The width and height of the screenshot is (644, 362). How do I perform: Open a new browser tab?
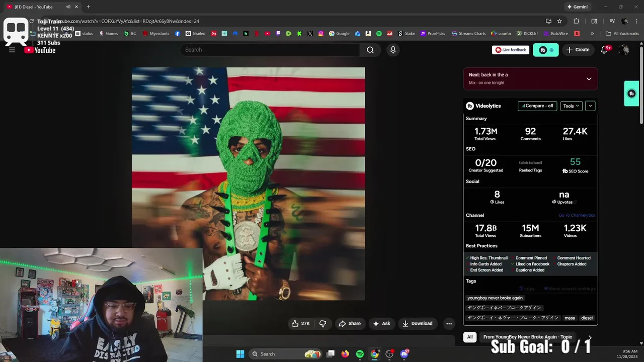89,7
